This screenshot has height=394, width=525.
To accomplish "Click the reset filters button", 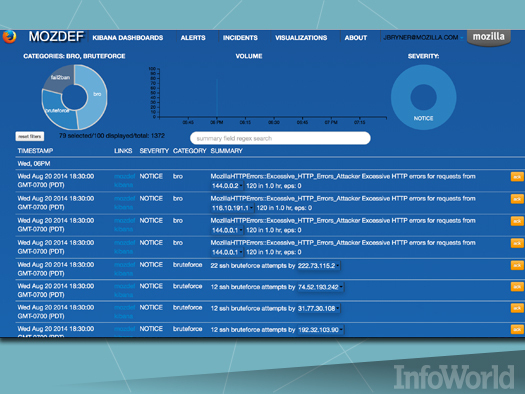I will click(30, 136).
